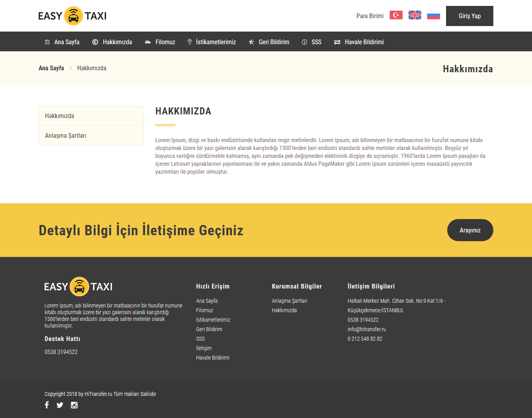Click the location pin icon beside İstikametlerimiz

[x=190, y=42]
